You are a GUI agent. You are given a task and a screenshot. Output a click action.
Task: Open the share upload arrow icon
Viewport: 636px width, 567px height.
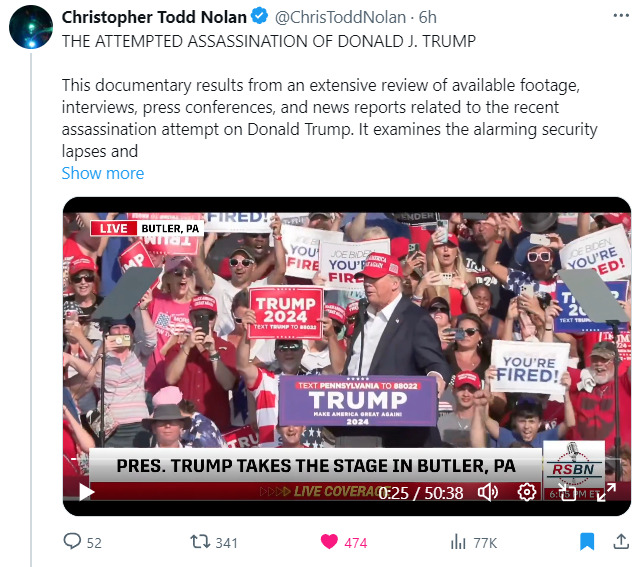[621, 541]
